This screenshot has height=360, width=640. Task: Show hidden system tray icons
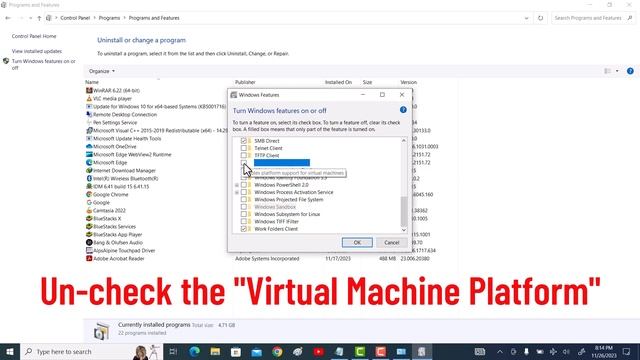(500, 351)
